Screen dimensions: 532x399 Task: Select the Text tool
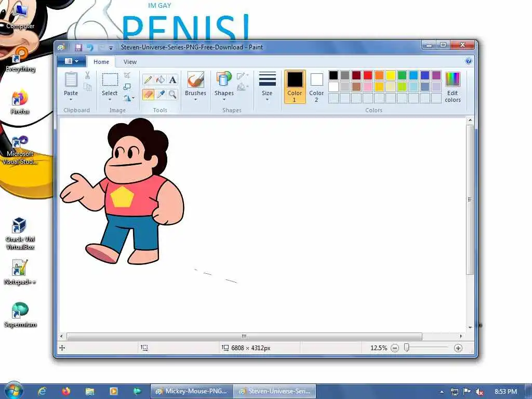coord(172,79)
